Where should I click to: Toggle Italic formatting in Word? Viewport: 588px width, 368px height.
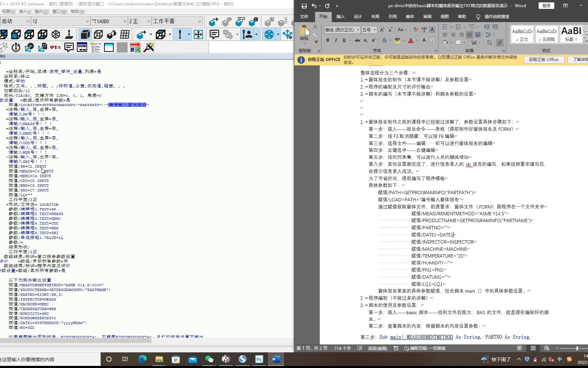pyautogui.click(x=336, y=40)
